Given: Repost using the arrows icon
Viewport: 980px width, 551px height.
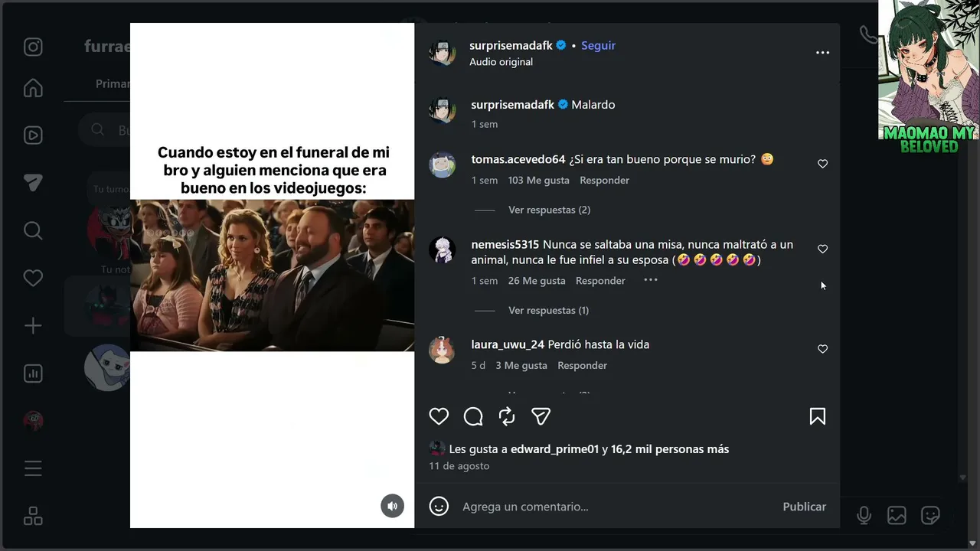Looking at the screenshot, I should pyautogui.click(x=507, y=416).
